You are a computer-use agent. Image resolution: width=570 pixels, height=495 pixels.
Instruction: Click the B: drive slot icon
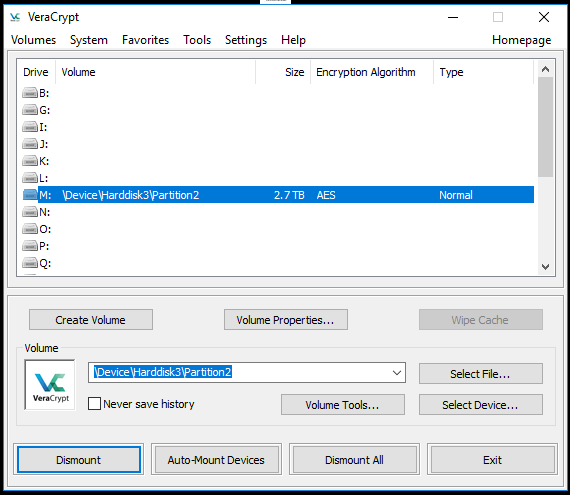pyautogui.click(x=30, y=93)
